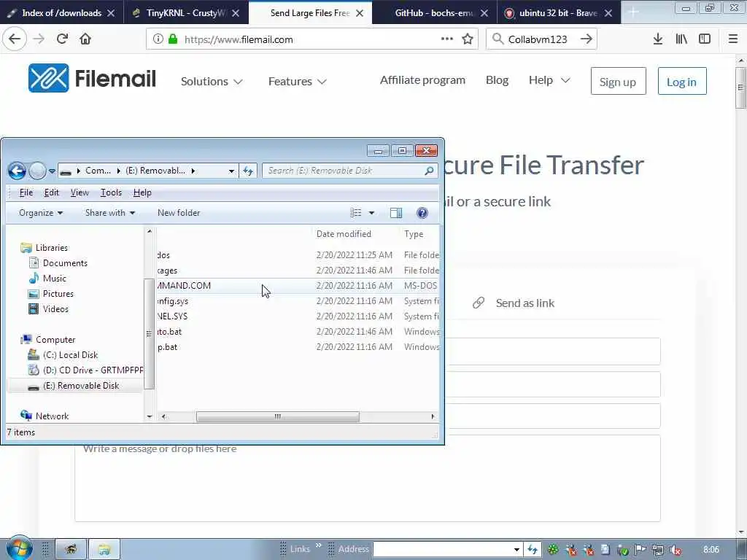Screen dimensions: 747x560
Task: Open the Affiliate program link
Action: click(422, 80)
